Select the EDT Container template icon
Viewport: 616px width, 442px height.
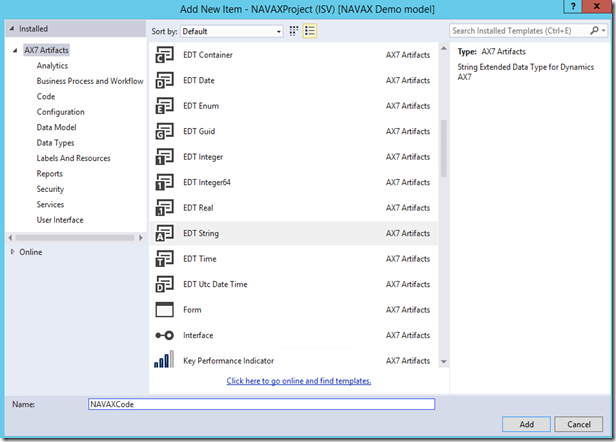click(164, 55)
